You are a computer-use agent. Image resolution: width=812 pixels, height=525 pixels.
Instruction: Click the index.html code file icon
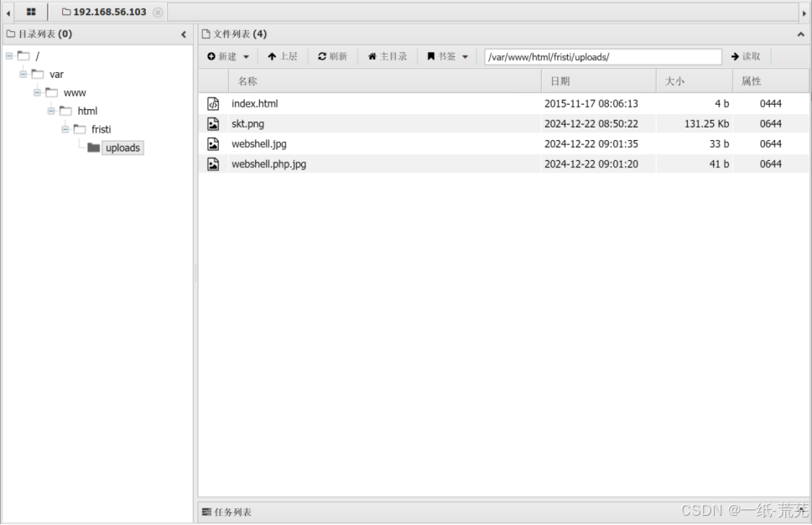pos(213,103)
